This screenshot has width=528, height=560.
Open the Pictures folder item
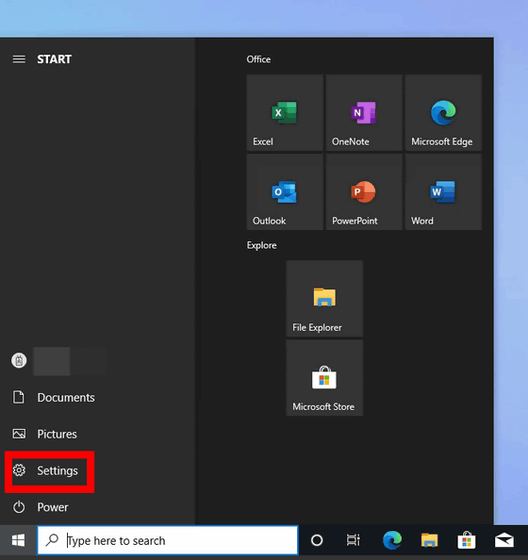[x=45, y=434]
